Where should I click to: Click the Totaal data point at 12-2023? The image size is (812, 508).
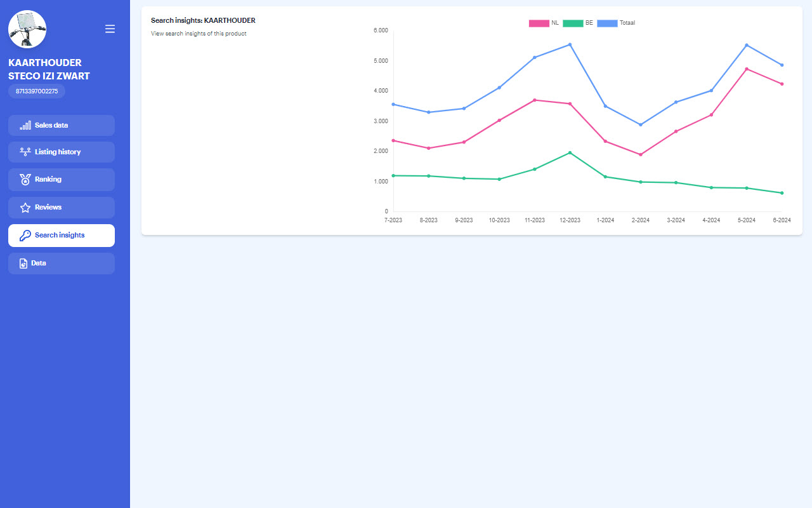pyautogui.click(x=570, y=44)
